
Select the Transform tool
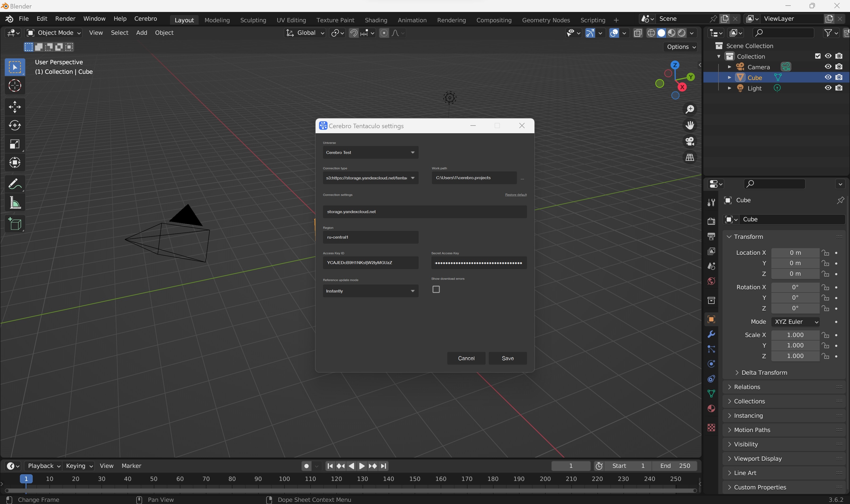[15, 162]
